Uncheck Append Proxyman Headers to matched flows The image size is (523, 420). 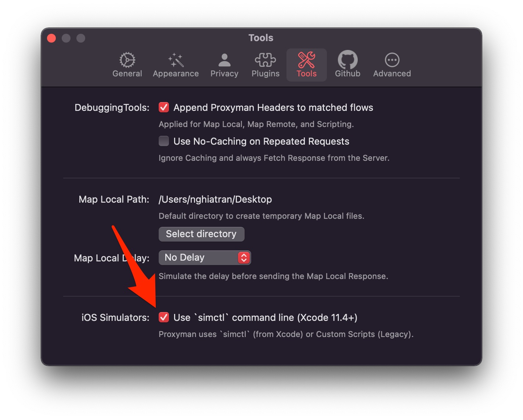pos(164,107)
